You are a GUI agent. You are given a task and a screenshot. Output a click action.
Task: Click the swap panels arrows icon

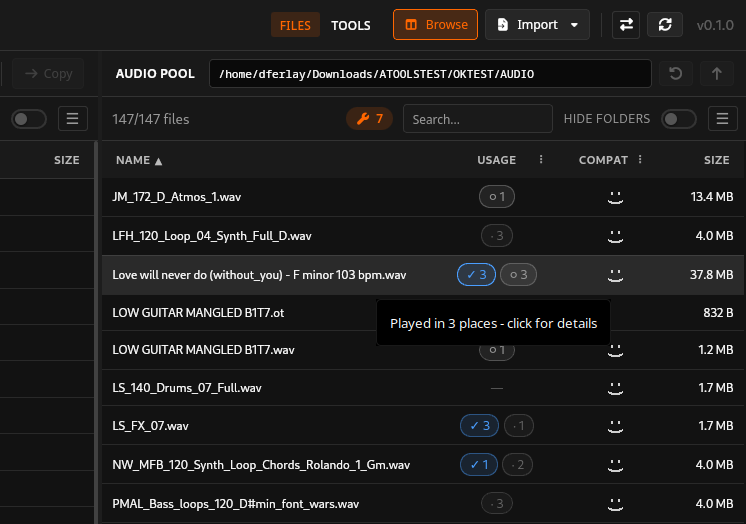(x=626, y=25)
